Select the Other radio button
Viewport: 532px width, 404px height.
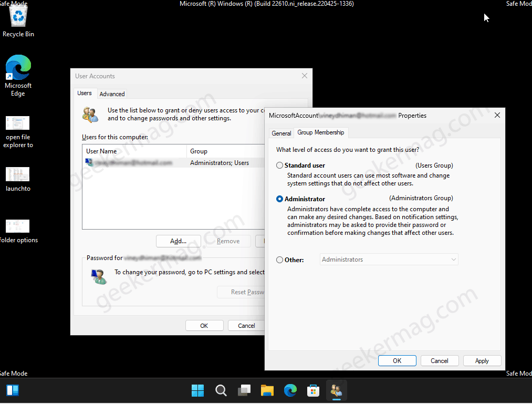[279, 260]
